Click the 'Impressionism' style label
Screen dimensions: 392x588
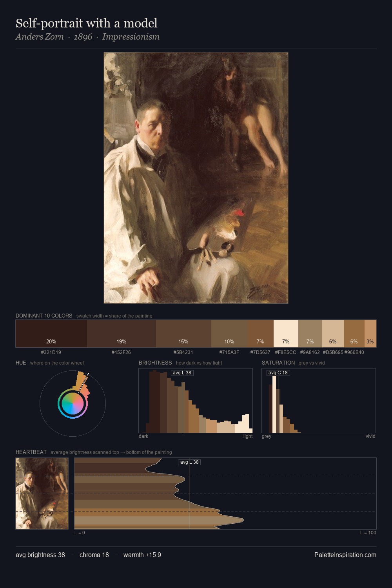131,37
